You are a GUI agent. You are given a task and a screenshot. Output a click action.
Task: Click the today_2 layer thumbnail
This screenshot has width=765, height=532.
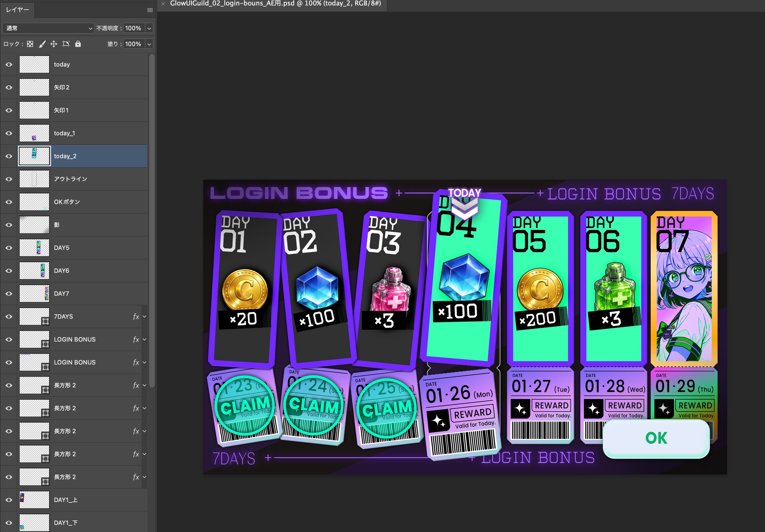[34, 156]
